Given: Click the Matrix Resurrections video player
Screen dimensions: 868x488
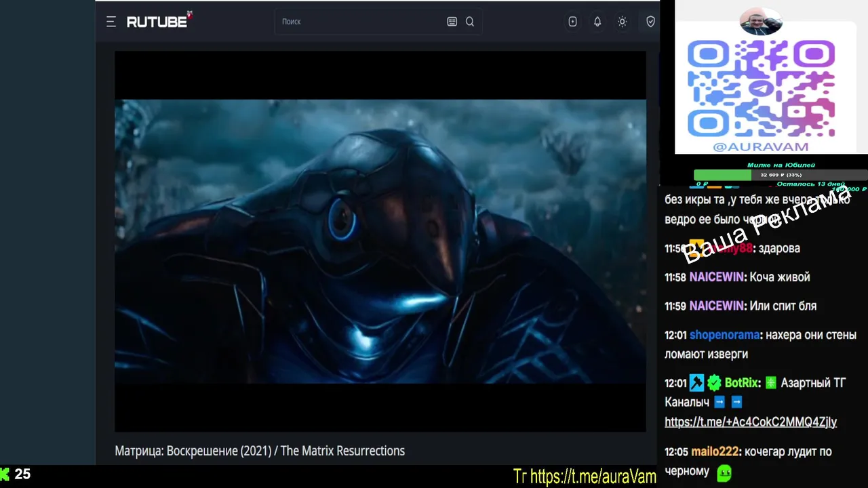Looking at the screenshot, I should [x=380, y=241].
